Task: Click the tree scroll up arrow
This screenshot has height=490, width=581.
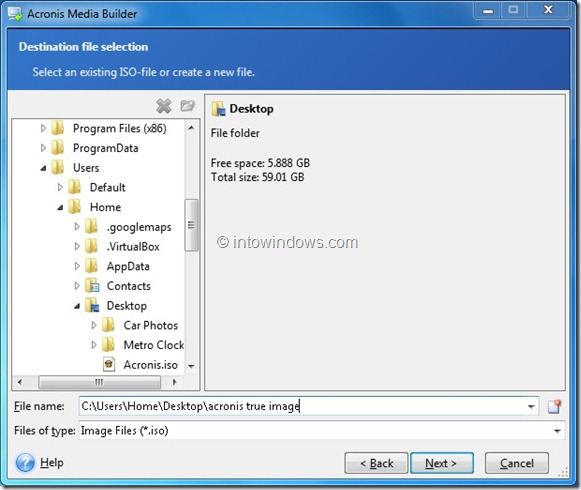Action: [191, 128]
